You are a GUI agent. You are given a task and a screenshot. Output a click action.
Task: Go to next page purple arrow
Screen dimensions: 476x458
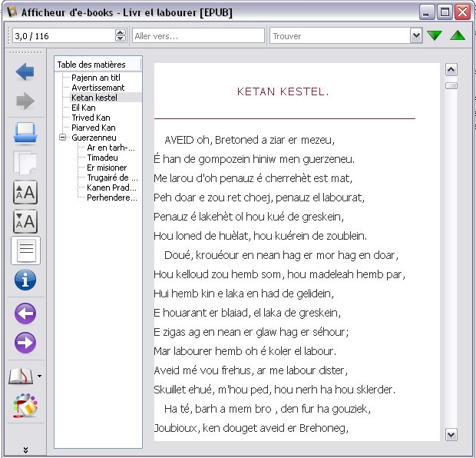tap(25, 343)
